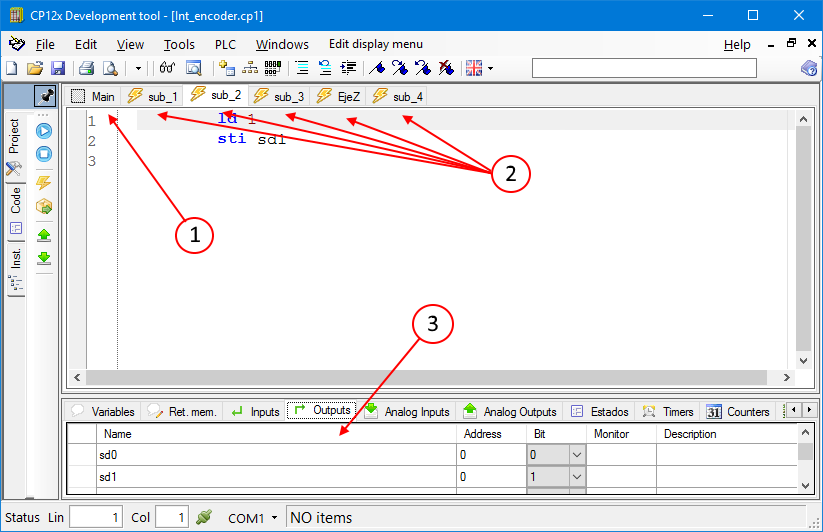Switch to the sub_3 tab

point(279,97)
